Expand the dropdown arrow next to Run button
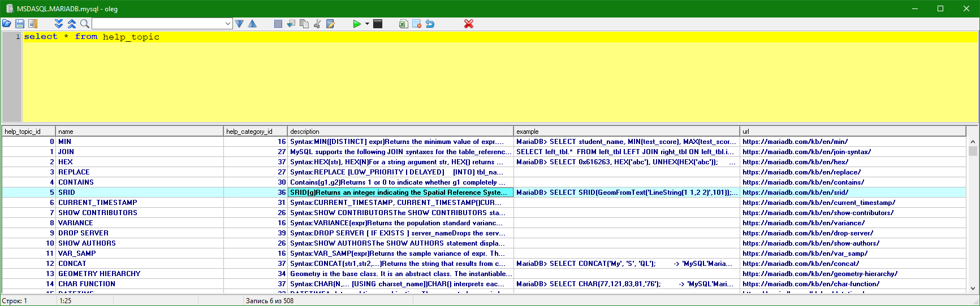980x306 pixels. 367,24
